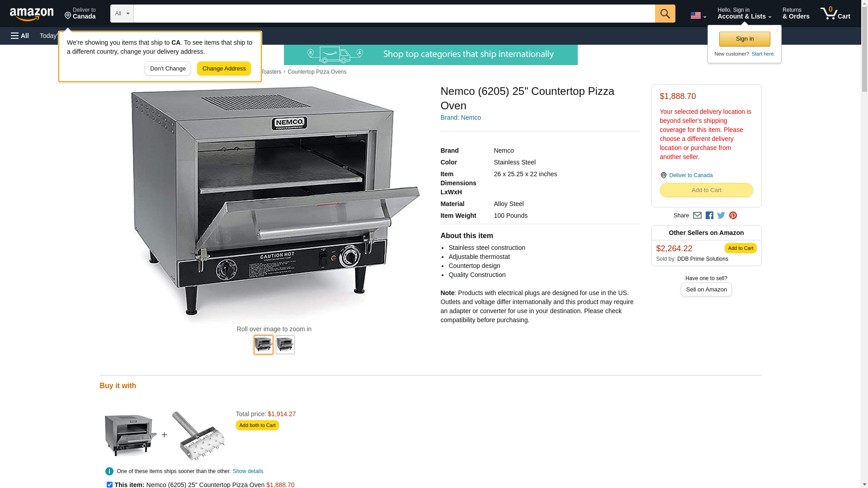Toggle the 'This item' checkbox
The width and height of the screenshot is (868, 488).
tap(109, 484)
